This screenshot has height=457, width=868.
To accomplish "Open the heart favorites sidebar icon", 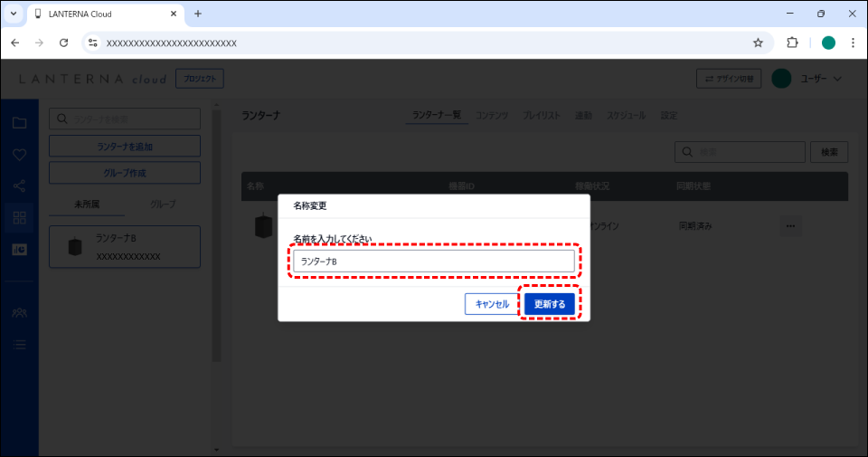I will pyautogui.click(x=19, y=155).
